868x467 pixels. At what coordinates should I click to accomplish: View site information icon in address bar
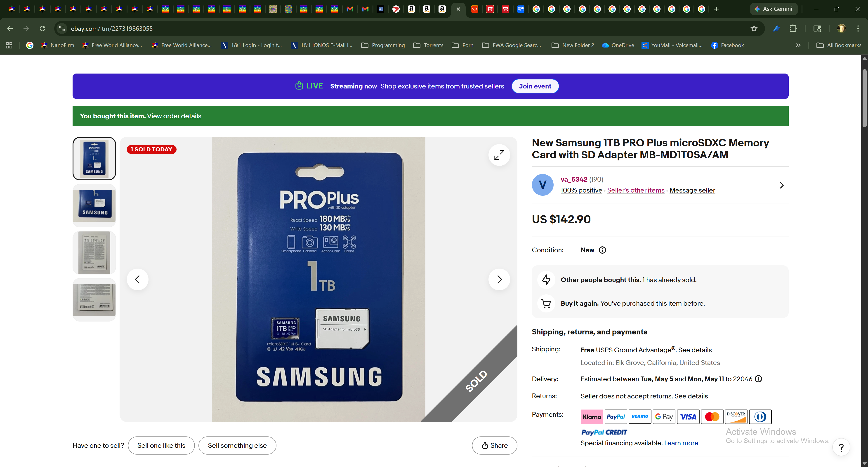[x=62, y=29]
